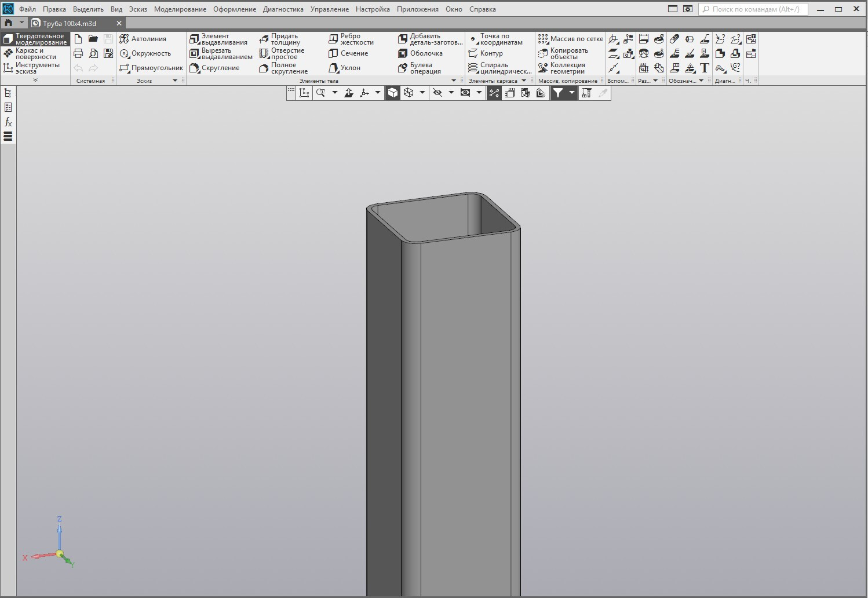Apply the Скругление fillet tool
The height and width of the screenshot is (598, 868).
214,68
